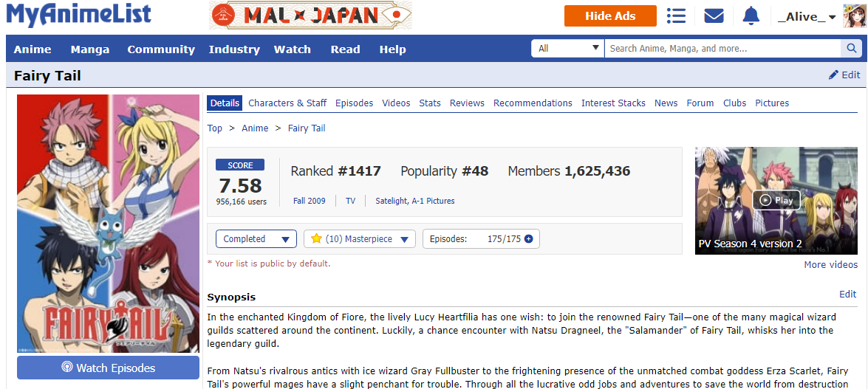Click the Hide Ads button
Screen dimensions: 868x389
pos(610,16)
